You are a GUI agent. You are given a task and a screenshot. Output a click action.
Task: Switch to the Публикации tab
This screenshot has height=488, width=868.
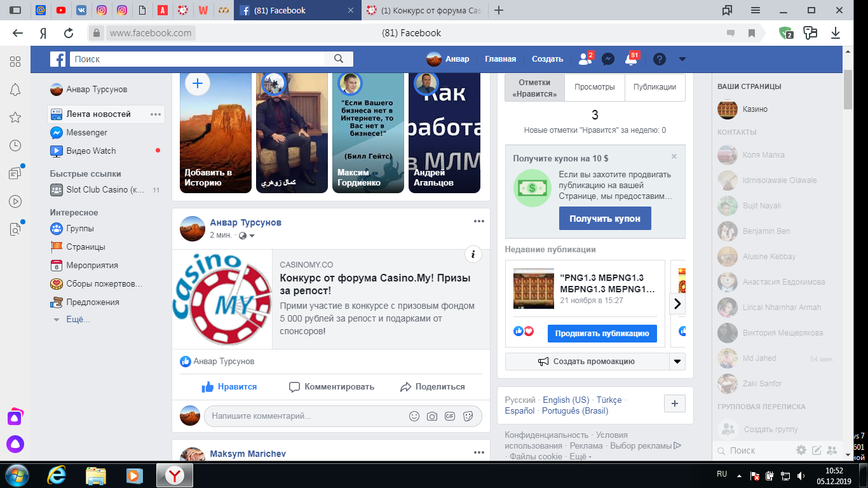click(654, 88)
